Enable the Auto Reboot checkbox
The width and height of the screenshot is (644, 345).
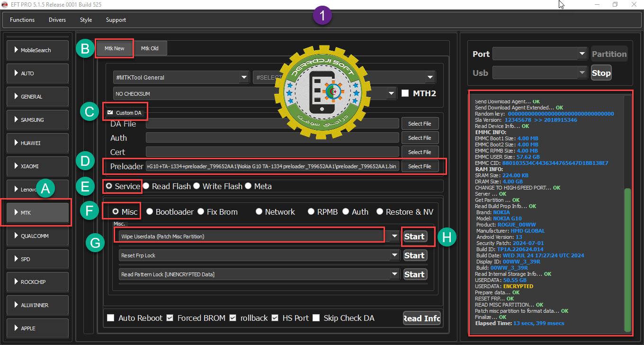click(111, 318)
